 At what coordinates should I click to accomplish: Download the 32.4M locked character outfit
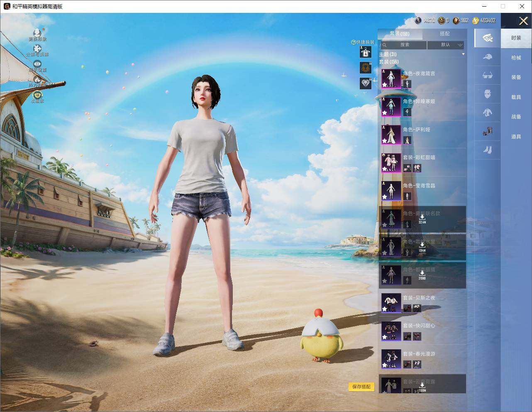422,219
